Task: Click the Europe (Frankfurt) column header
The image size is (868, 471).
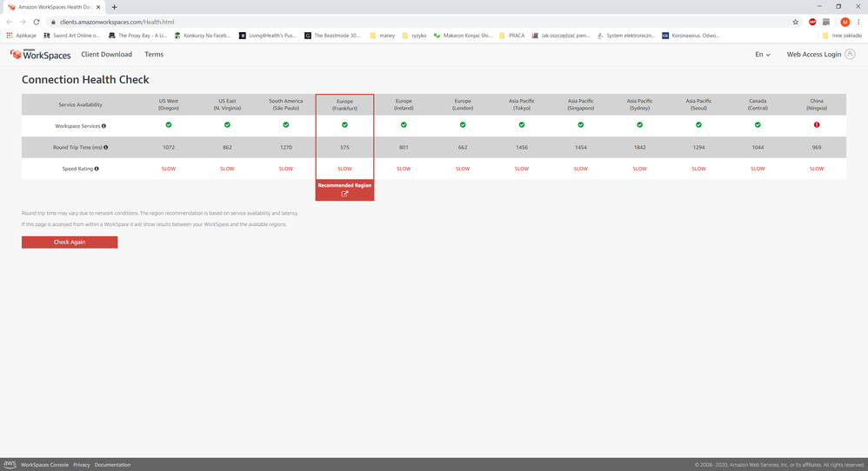Action: (344, 105)
